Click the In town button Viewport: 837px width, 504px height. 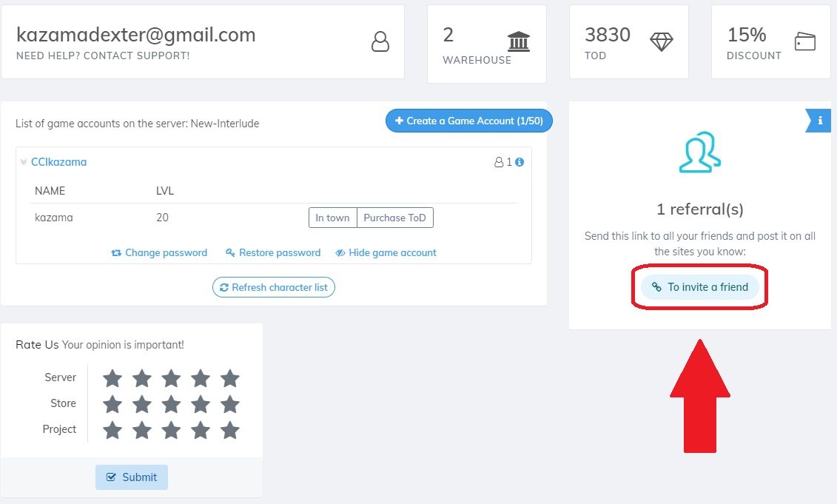332,218
